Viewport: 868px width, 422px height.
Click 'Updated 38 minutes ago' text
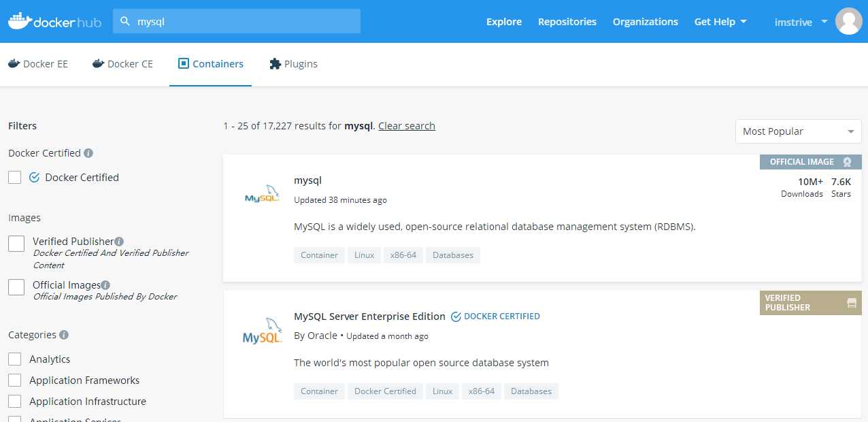tap(340, 200)
